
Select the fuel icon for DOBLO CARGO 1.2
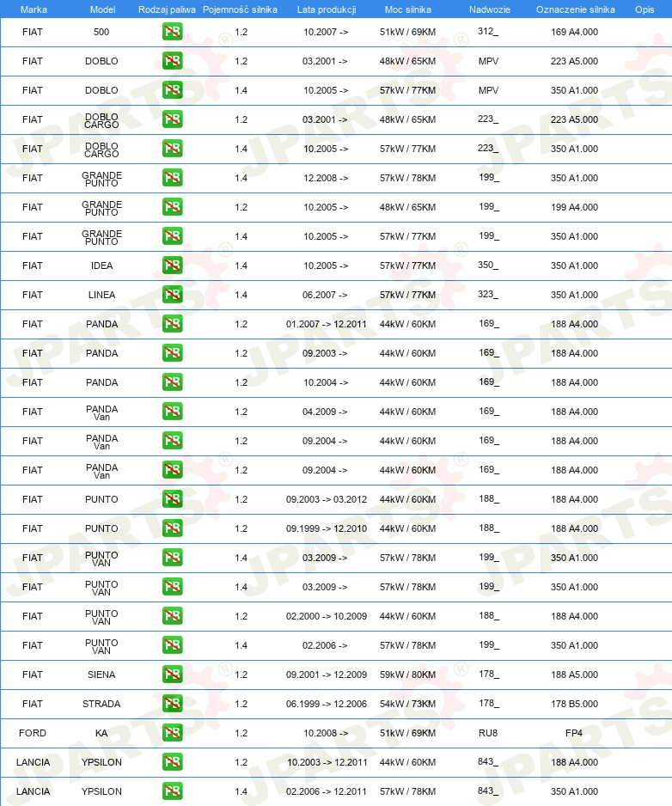(172, 119)
